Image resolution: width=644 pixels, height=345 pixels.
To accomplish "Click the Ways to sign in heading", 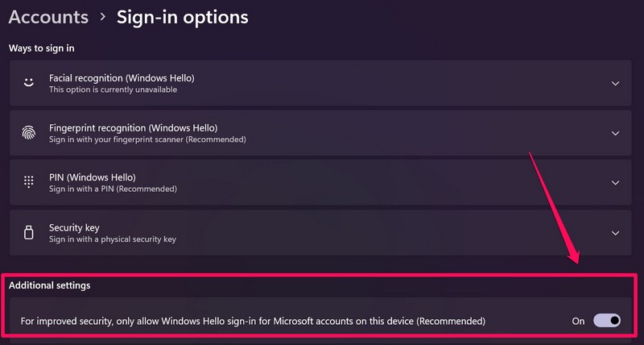I will pos(42,48).
